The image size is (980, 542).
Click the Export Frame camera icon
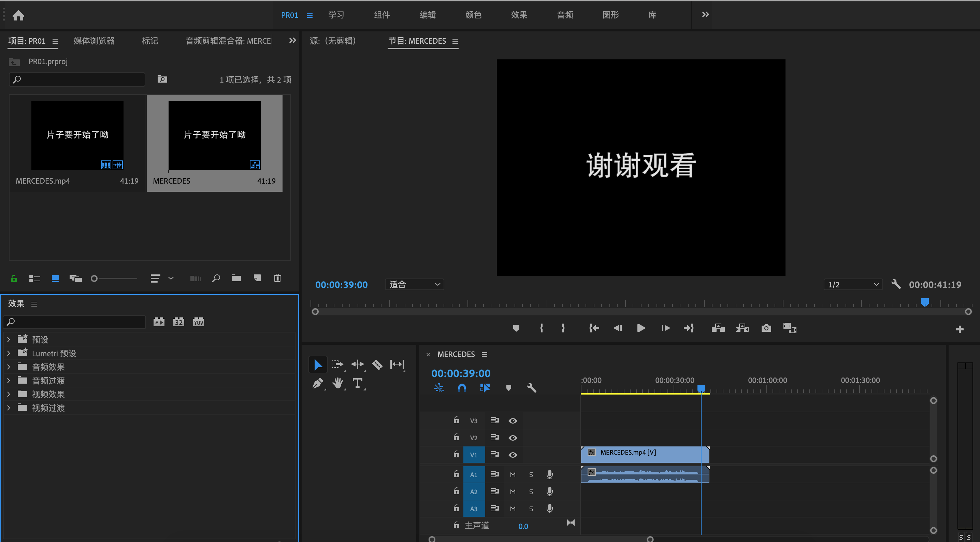[x=766, y=328]
